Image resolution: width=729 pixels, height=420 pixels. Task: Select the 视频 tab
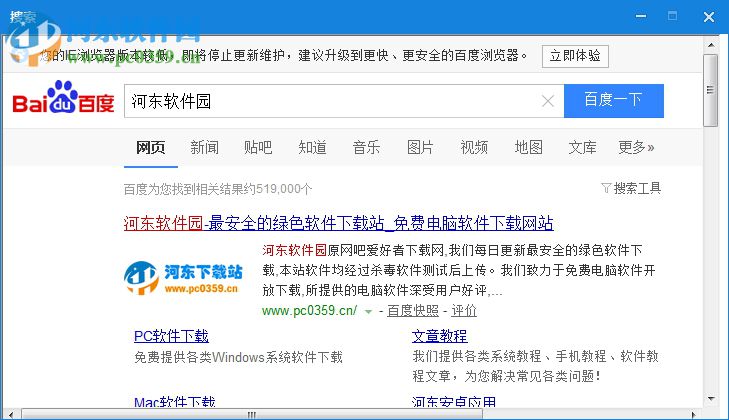(474, 148)
